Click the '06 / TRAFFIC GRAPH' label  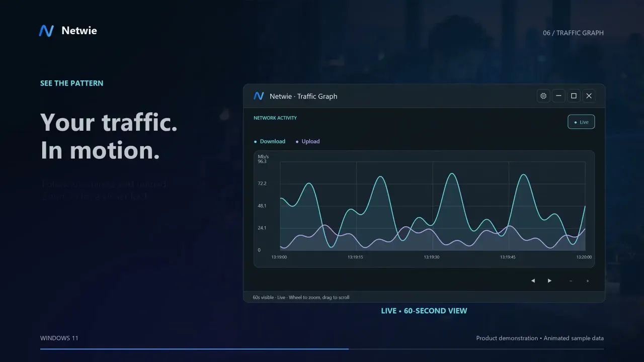point(573,33)
